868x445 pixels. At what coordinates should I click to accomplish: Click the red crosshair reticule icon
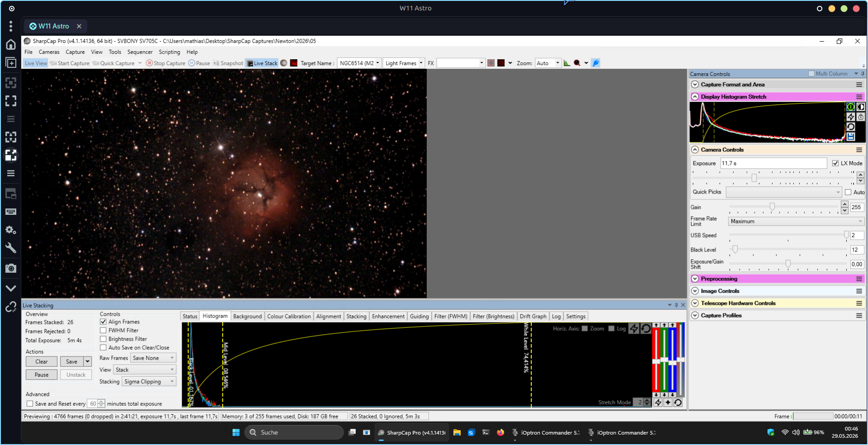(501, 63)
